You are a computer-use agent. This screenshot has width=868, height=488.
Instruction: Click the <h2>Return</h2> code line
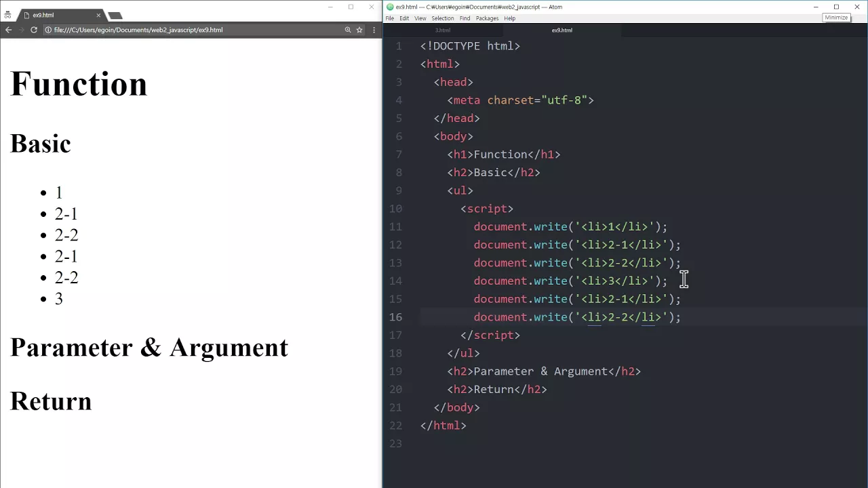coord(497,390)
